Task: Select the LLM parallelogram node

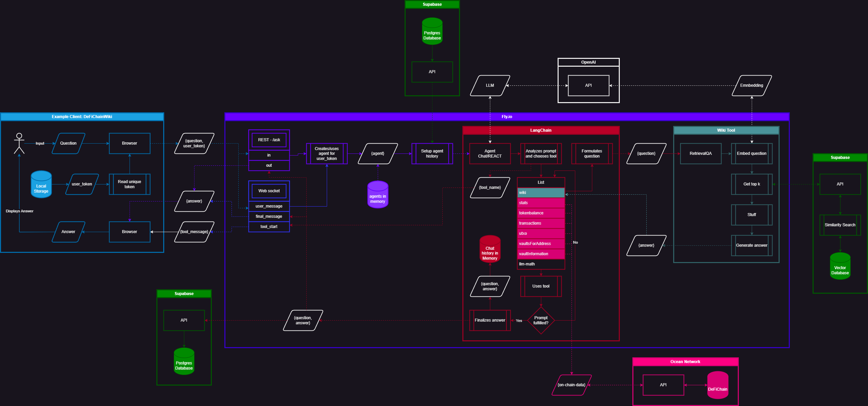Action: point(490,85)
